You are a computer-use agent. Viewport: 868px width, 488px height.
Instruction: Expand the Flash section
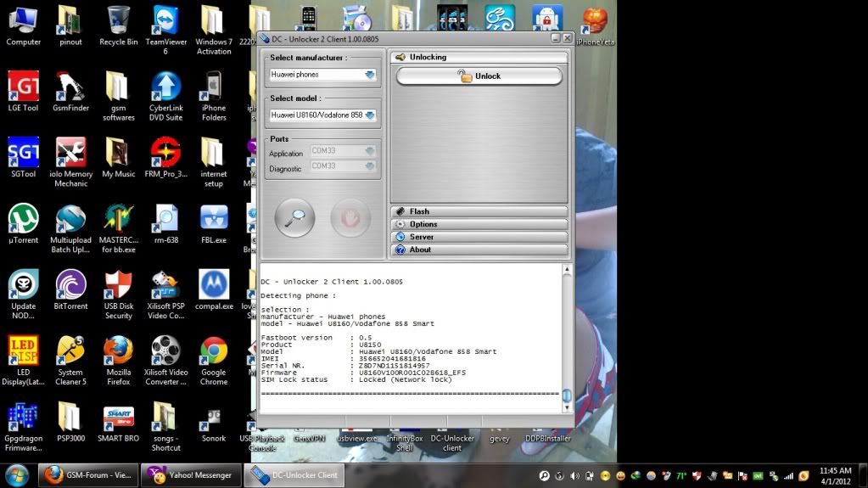(479, 211)
